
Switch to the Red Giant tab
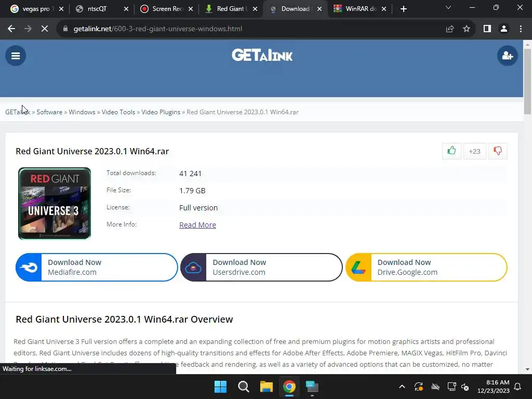click(230, 9)
